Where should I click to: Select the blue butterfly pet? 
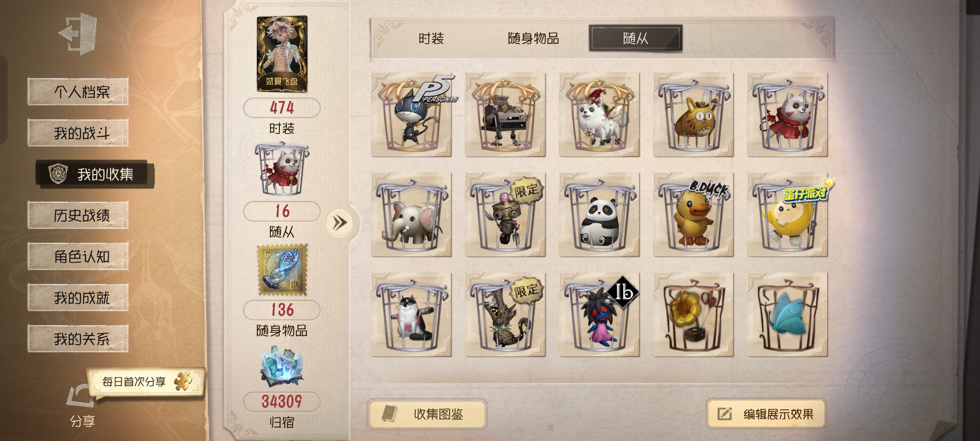(x=787, y=315)
